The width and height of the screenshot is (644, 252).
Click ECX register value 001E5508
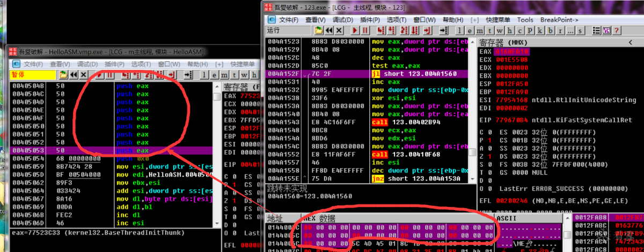(512, 60)
